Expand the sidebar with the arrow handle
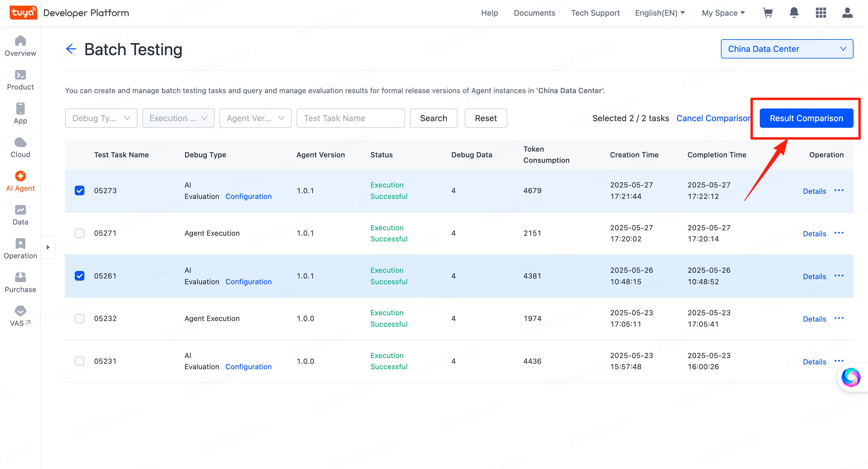This screenshot has width=868, height=469. 48,247
